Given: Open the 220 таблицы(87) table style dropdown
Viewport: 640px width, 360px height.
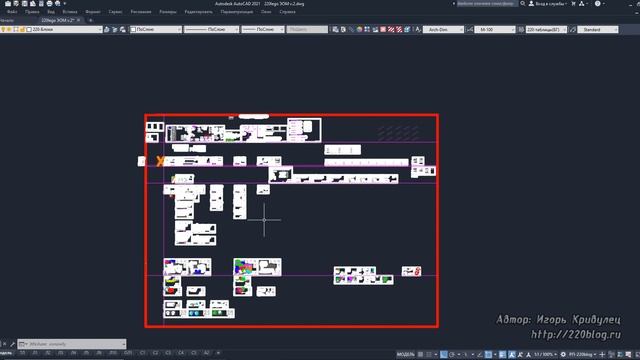Looking at the screenshot, I should click(546, 29).
